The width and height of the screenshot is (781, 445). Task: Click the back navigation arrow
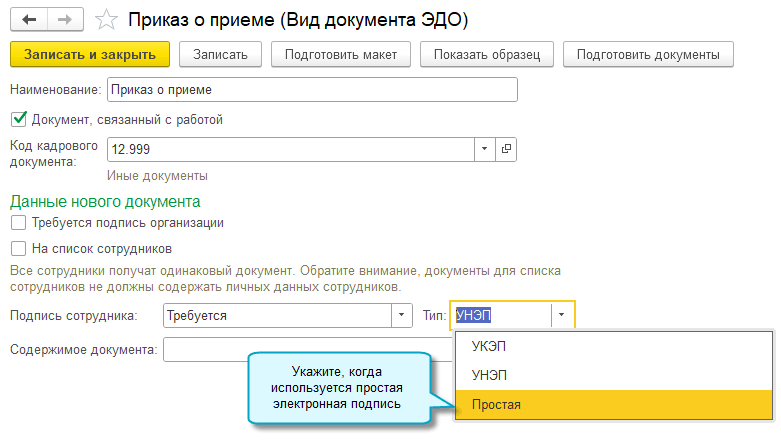pyautogui.click(x=27, y=19)
